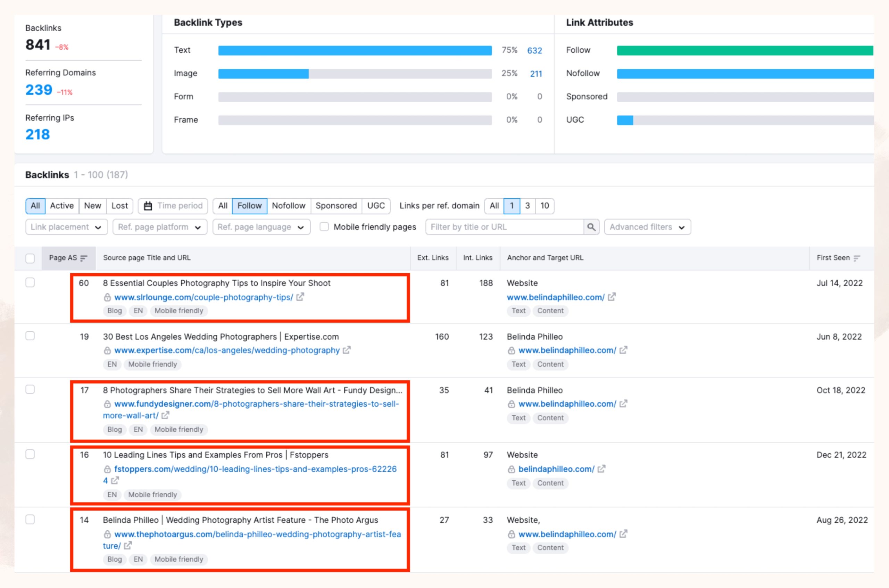
Task: Click calendar icon in Time period
Action: pyautogui.click(x=148, y=206)
